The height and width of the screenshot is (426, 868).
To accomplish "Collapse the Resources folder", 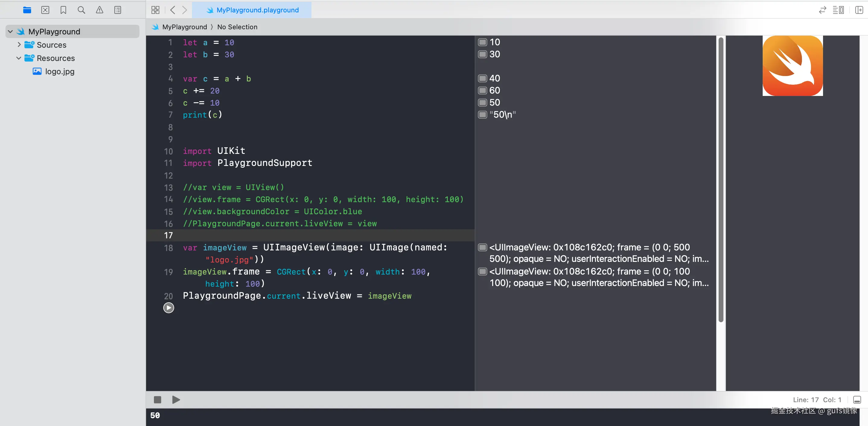I will [19, 58].
